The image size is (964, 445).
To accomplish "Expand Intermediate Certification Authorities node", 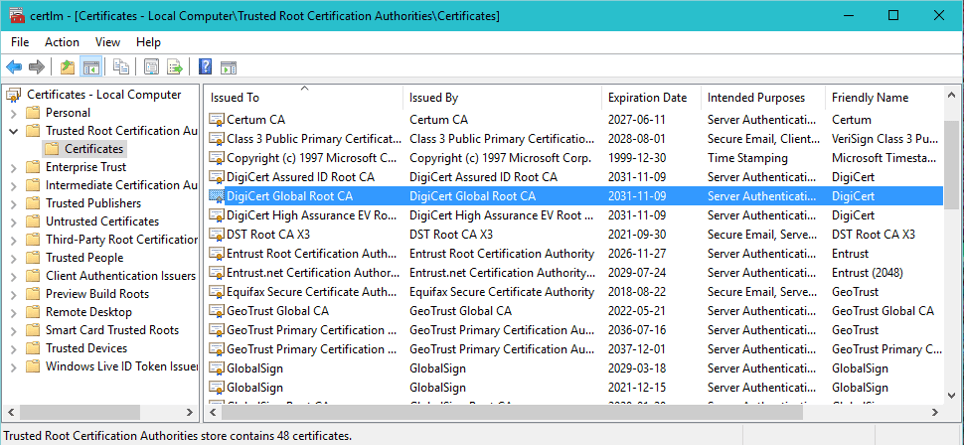I will coord(14,186).
